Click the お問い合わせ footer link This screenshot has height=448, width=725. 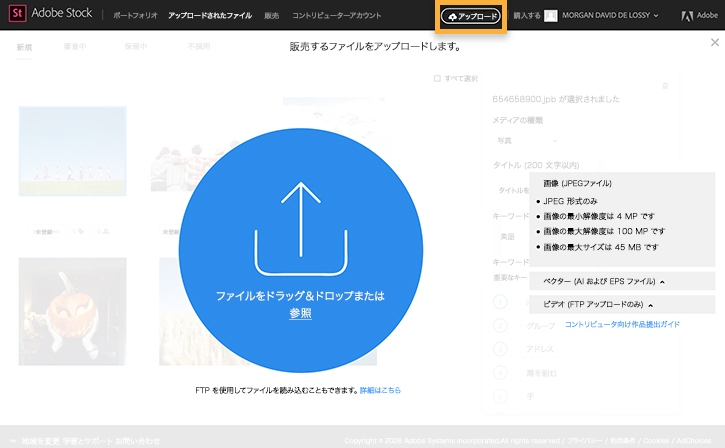(138, 441)
